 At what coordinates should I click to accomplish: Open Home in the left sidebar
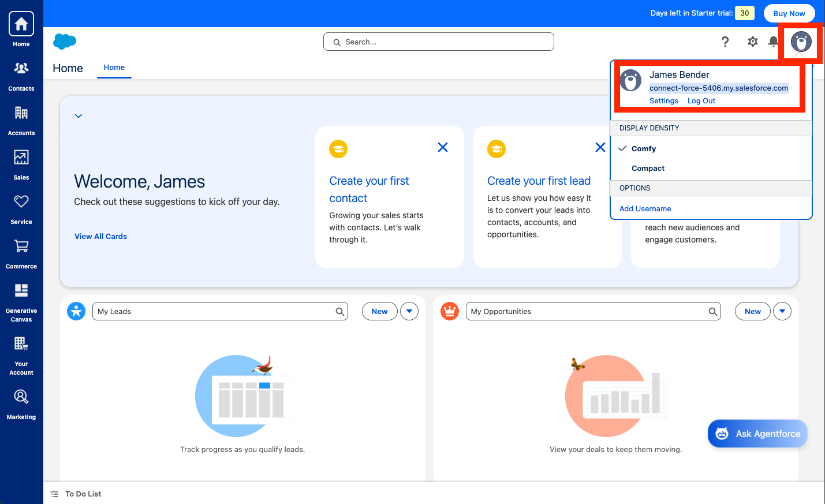[21, 29]
